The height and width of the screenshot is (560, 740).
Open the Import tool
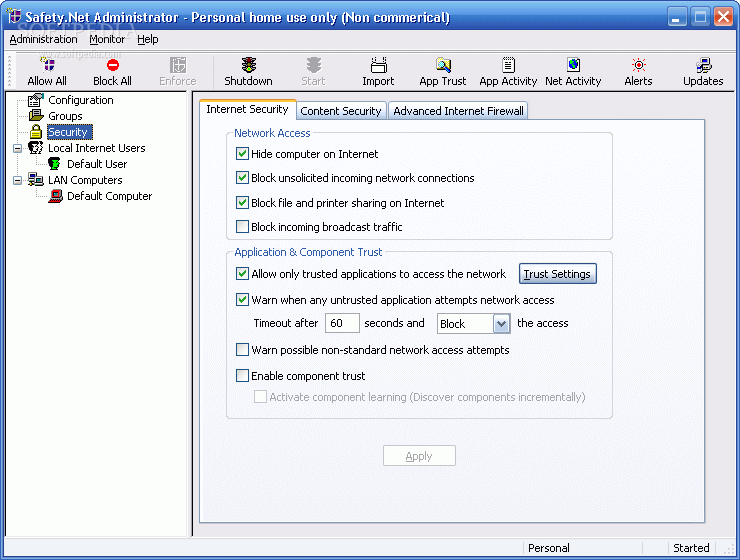378,71
